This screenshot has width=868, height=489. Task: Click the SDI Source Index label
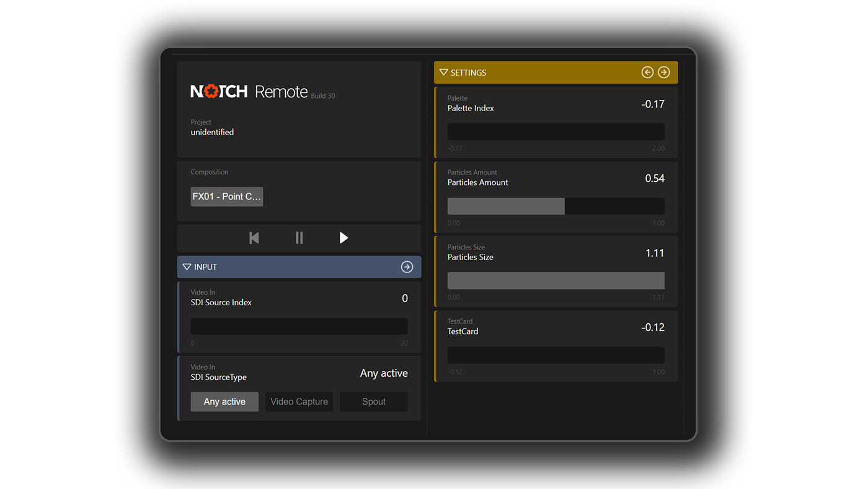(x=221, y=303)
